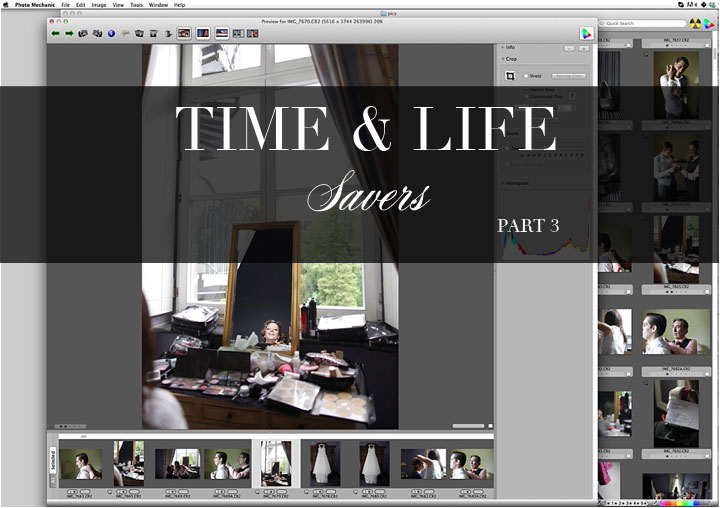Focus the Quick Search field
The image size is (720, 508).
pos(642,23)
